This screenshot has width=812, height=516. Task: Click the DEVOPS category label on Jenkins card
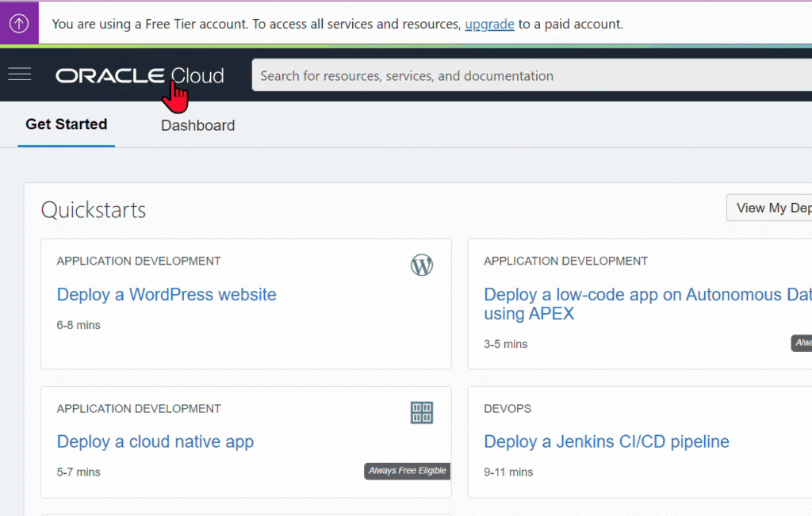(507, 408)
